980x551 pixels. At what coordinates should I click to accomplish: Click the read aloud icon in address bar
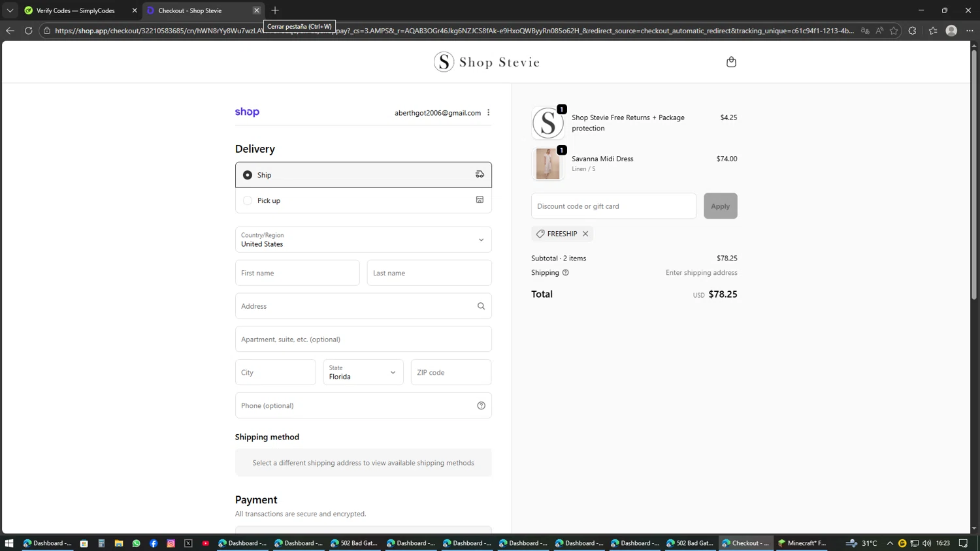tap(879, 31)
